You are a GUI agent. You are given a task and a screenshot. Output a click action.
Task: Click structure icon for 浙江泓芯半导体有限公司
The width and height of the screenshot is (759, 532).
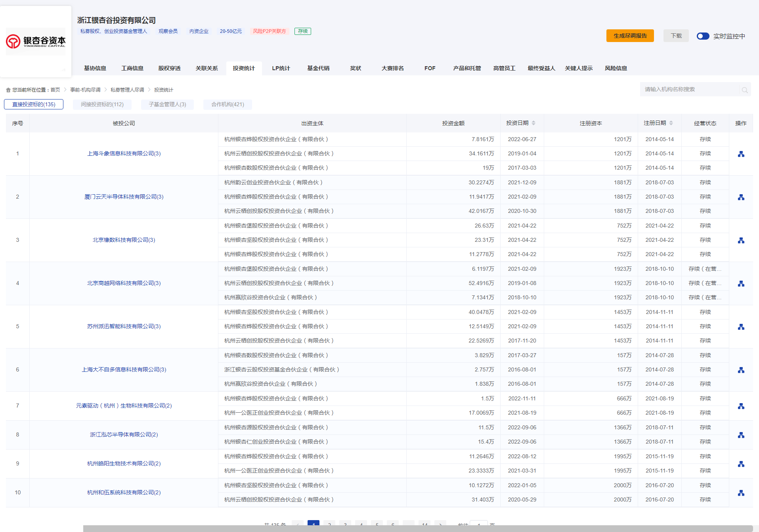point(741,435)
